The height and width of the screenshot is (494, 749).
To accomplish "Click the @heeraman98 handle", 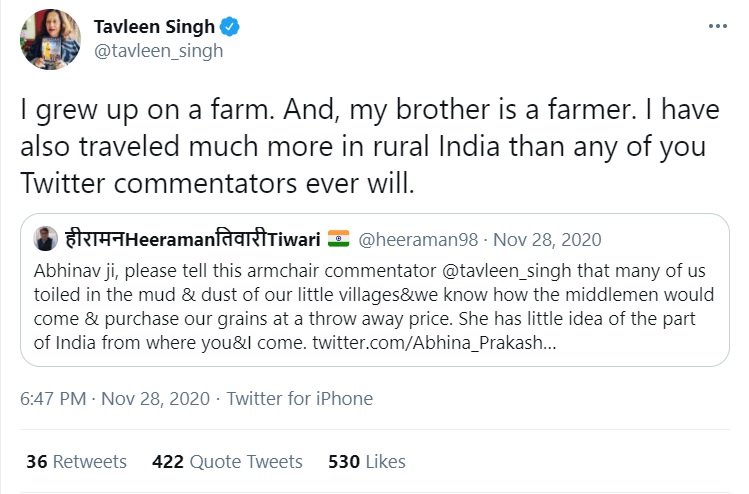I will pos(411,240).
